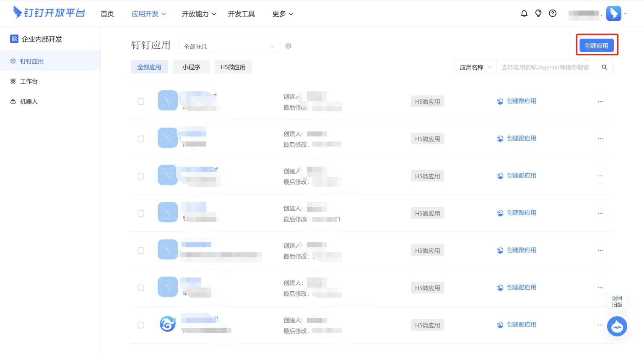
Task: Expand the 开放能力 top menu
Action: [x=199, y=14]
